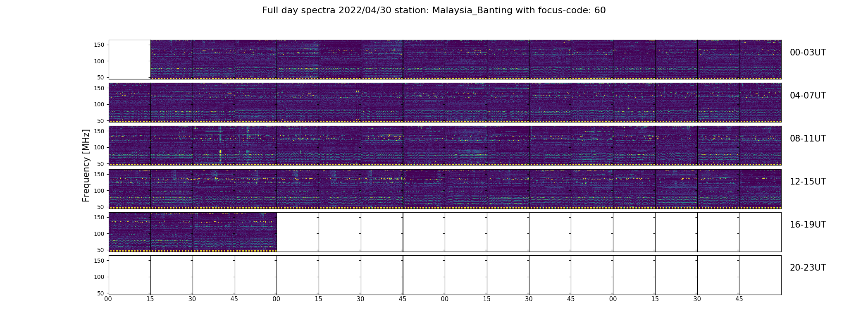The image size is (868, 331).
Task: Click the 50 tick of the 00-03UT row
Action: point(101,77)
